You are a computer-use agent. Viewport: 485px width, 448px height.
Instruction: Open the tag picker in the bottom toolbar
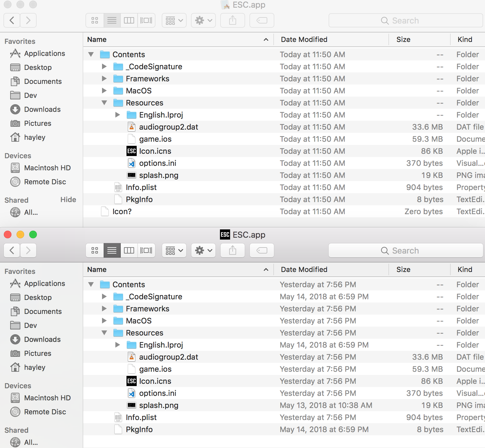tap(262, 250)
